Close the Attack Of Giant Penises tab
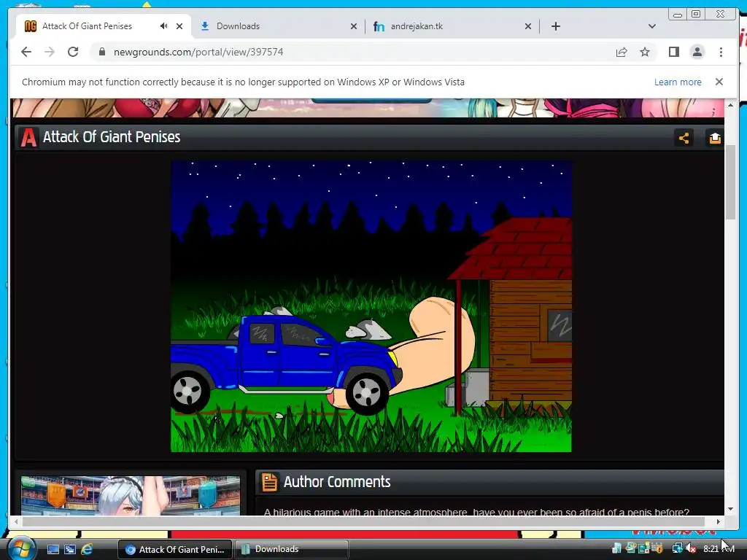The height and width of the screenshot is (560, 747). click(179, 26)
